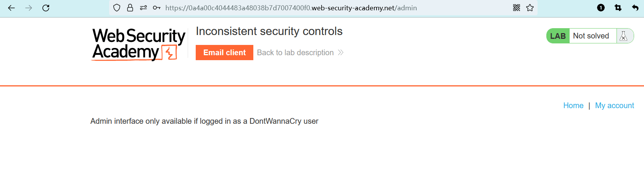Viewport: 644px width, 190px height.
Task: Click the lab flask status icon
Action: [624, 36]
